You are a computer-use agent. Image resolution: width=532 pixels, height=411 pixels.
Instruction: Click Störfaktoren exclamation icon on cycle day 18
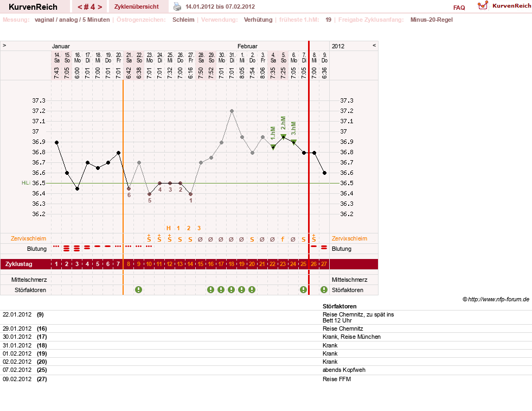231,290
